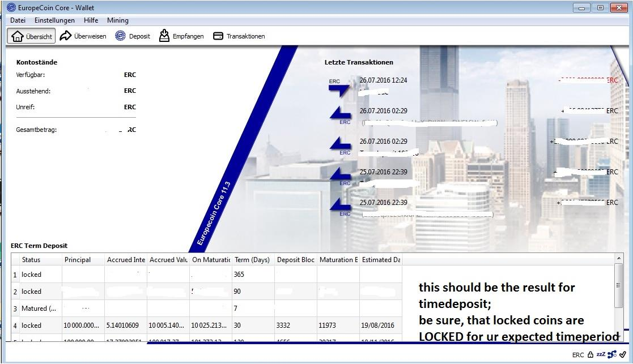Click the sync checkmark icon
Viewport: 633px width, 364px height.
pos(622,354)
